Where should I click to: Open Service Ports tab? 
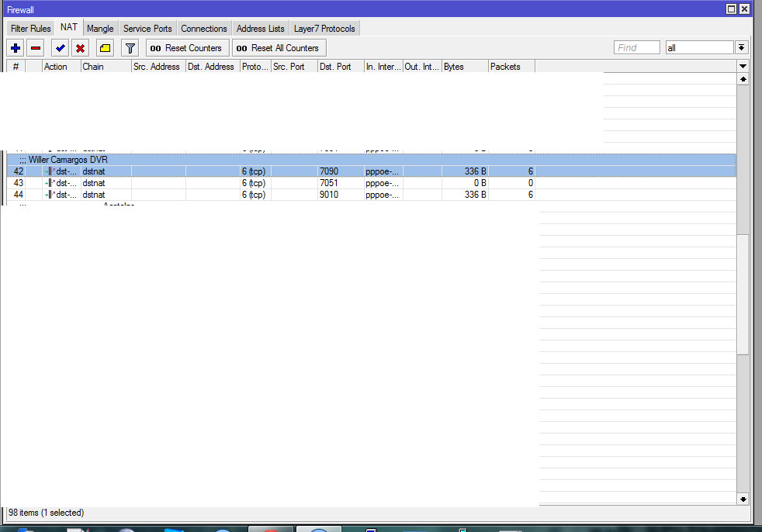(147, 29)
